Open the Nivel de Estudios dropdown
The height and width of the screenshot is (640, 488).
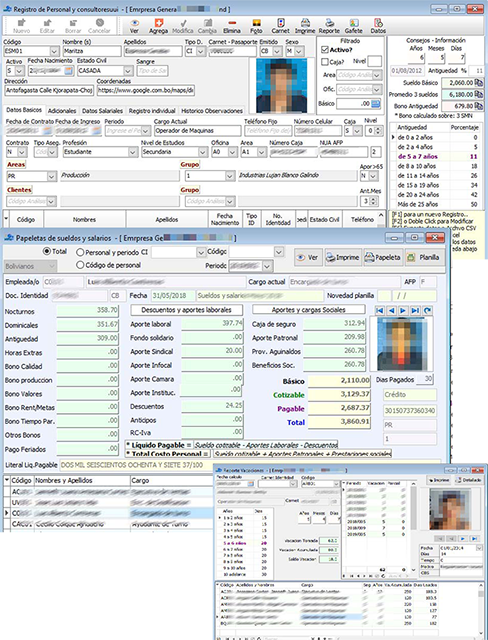tap(203, 152)
